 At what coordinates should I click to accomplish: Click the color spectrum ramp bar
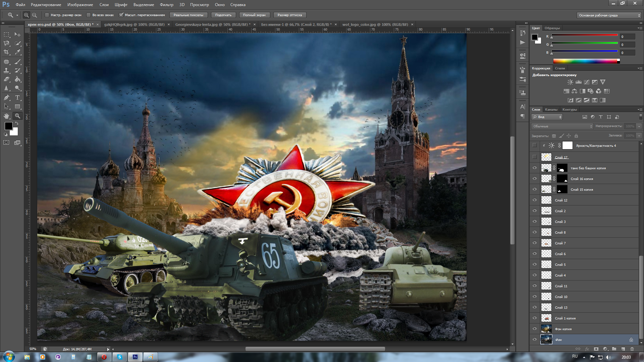(x=586, y=61)
